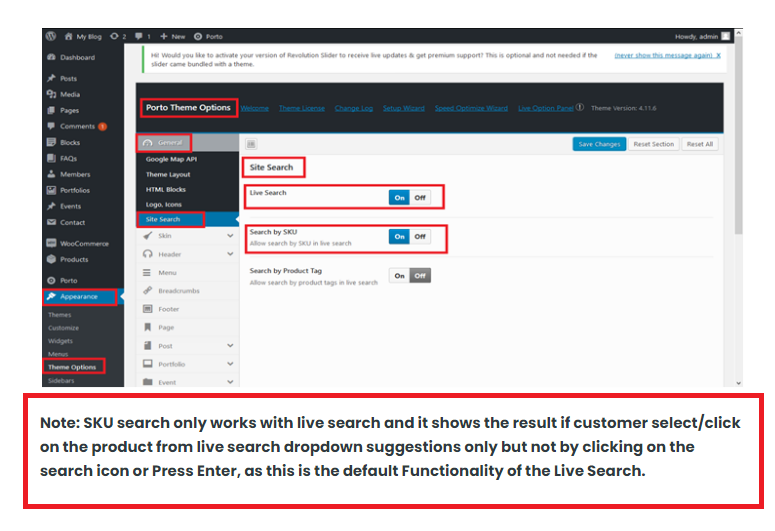Click the Portfolios sidebar icon
The image size is (775, 531).
tap(51, 190)
